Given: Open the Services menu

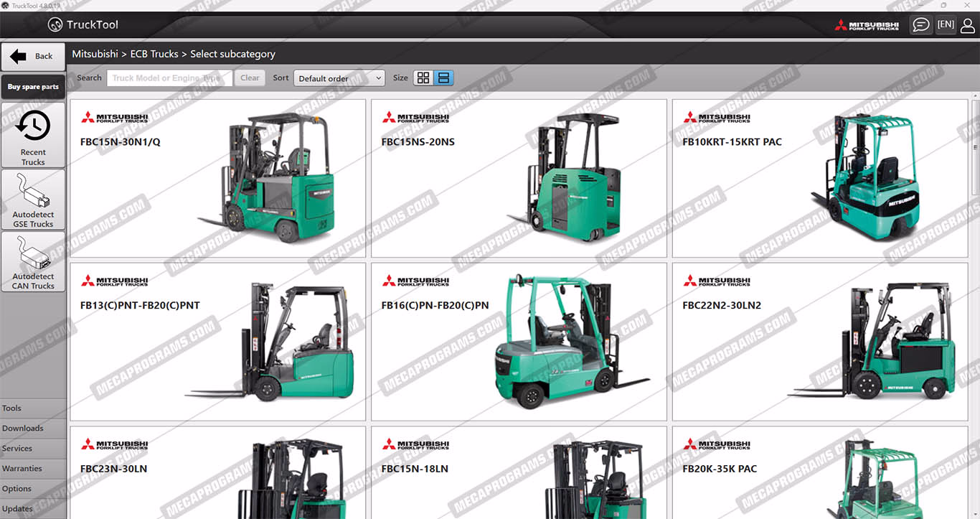Looking at the screenshot, I should pos(33,449).
